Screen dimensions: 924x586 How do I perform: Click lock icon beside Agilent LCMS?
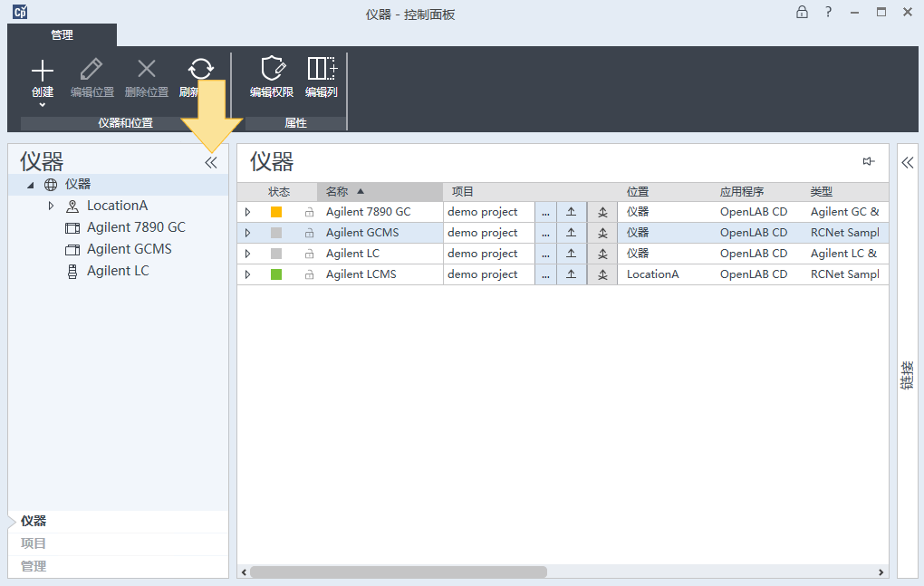coord(310,274)
